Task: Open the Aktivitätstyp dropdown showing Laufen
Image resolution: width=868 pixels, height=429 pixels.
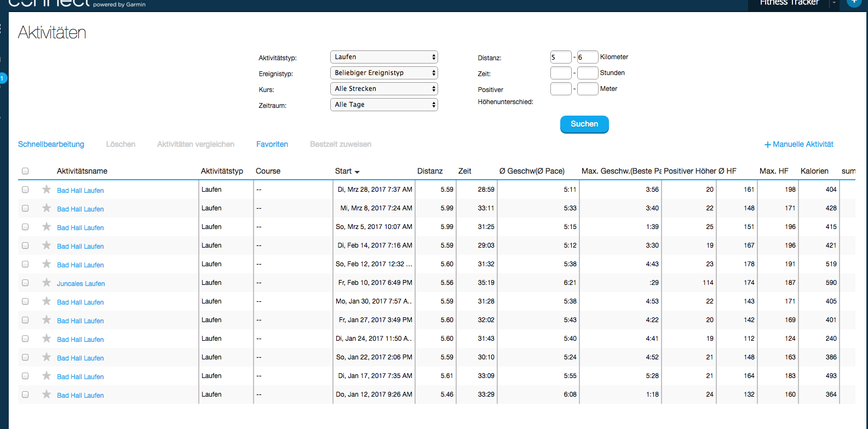Action: (x=383, y=57)
